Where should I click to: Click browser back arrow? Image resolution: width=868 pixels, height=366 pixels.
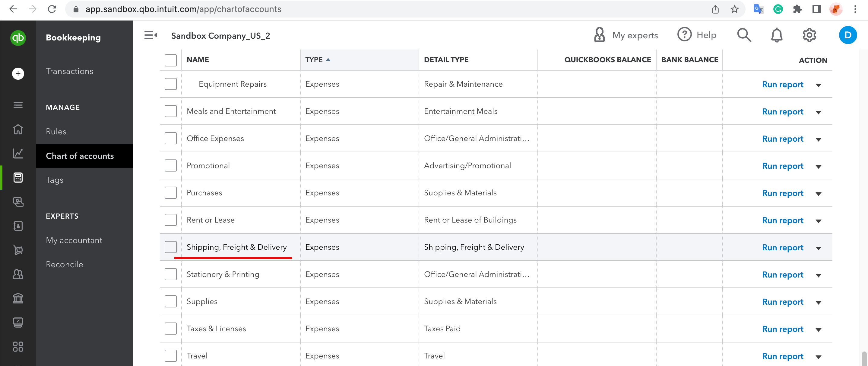(x=13, y=9)
